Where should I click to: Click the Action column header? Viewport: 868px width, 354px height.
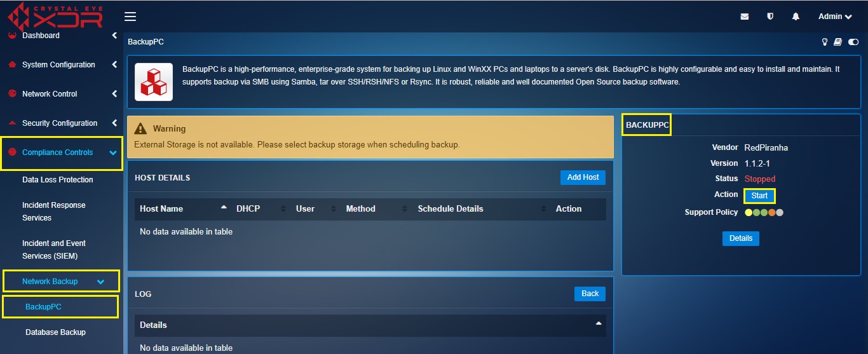tap(569, 208)
